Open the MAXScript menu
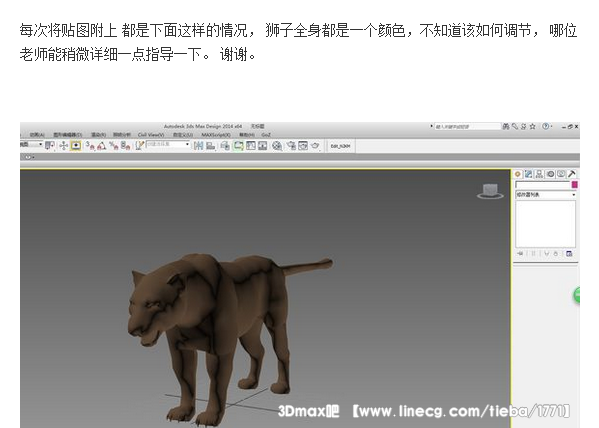 pos(216,135)
